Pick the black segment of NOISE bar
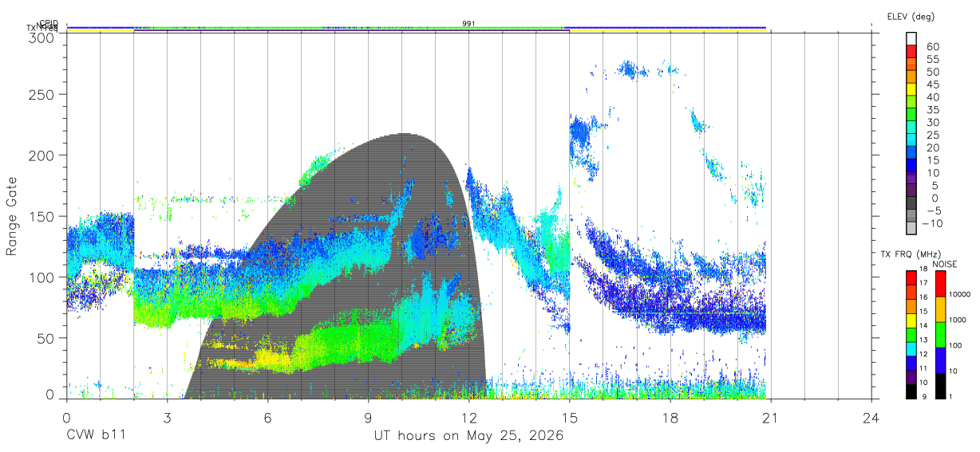980x452 pixels. [940, 386]
